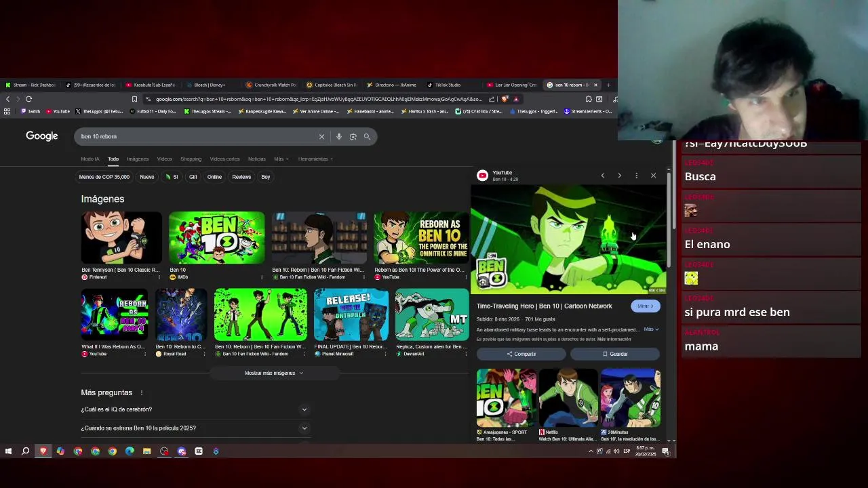Viewport: 868px width, 488px height.
Task: Expand video description with Más
Action: 651,329
